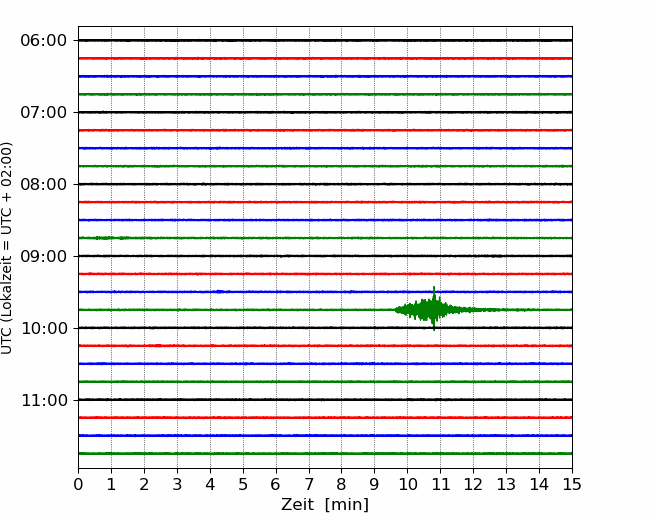Click the 11:00 time label
650x520 pixels.
click(x=44, y=401)
